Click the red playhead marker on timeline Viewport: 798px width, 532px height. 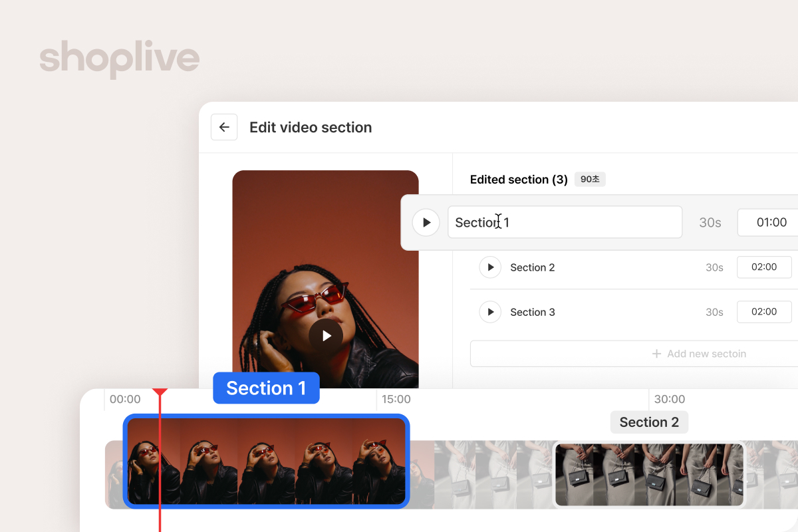160,392
